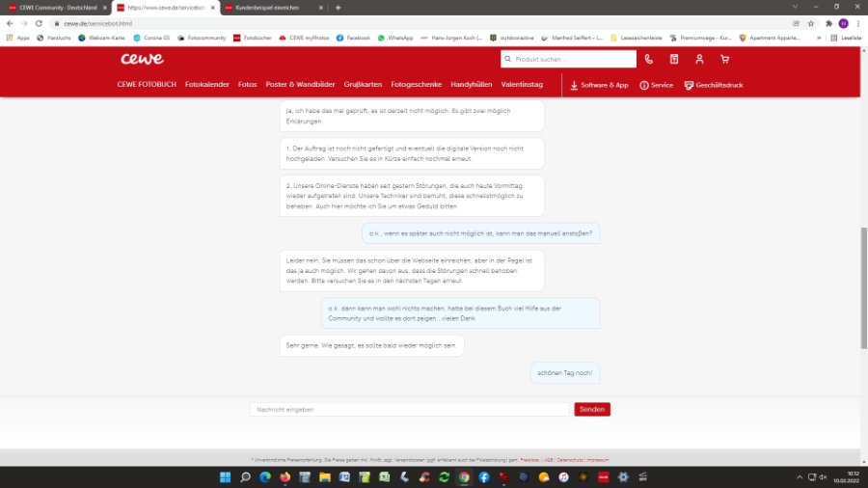Open the shopping cart icon

724,59
